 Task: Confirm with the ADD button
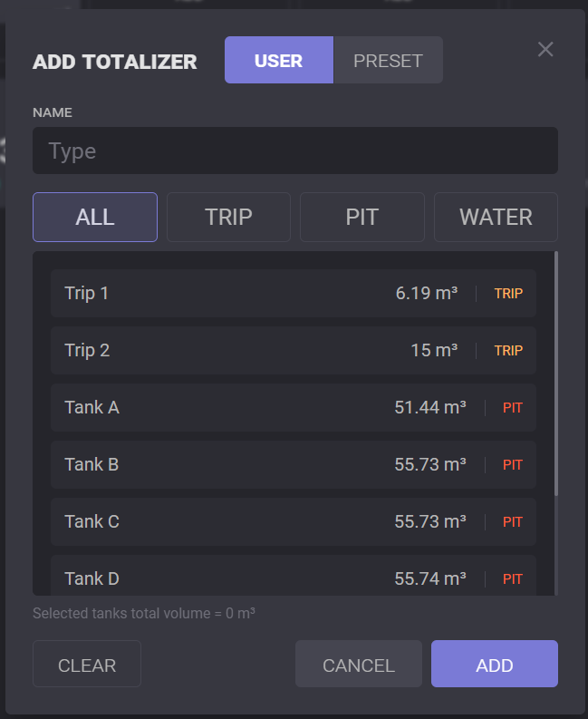[495, 665]
